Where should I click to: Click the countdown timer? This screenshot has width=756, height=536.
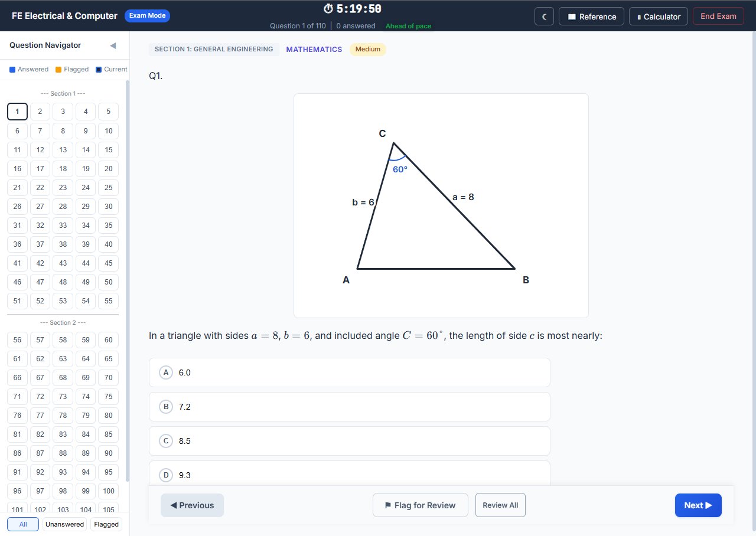pyautogui.click(x=353, y=9)
